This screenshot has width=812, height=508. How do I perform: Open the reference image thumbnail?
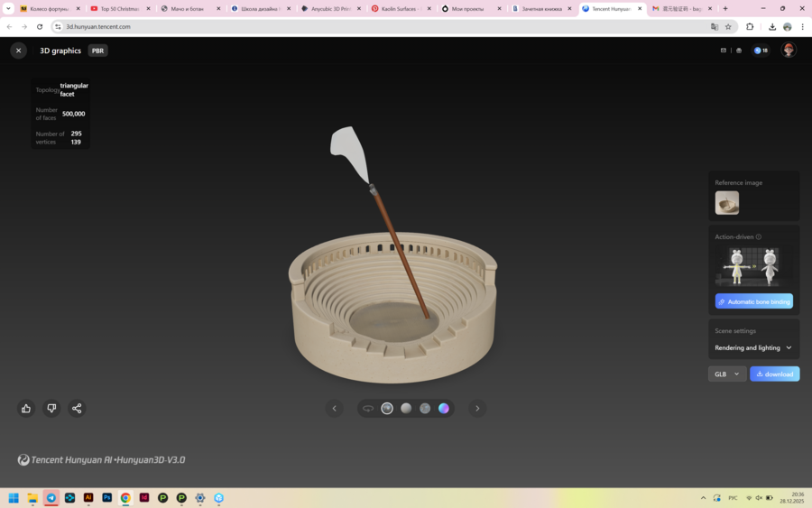[x=727, y=202]
